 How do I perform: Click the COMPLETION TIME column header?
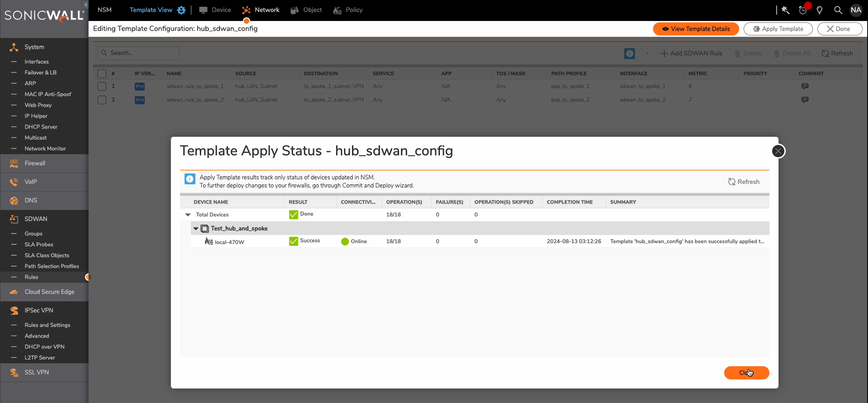570,202
